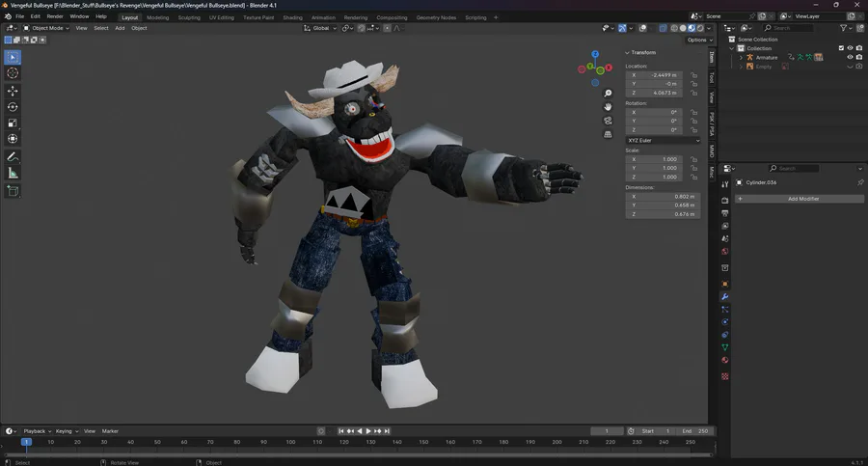The image size is (868, 466).
Task: Toggle camera view in viewport
Action: point(609,121)
